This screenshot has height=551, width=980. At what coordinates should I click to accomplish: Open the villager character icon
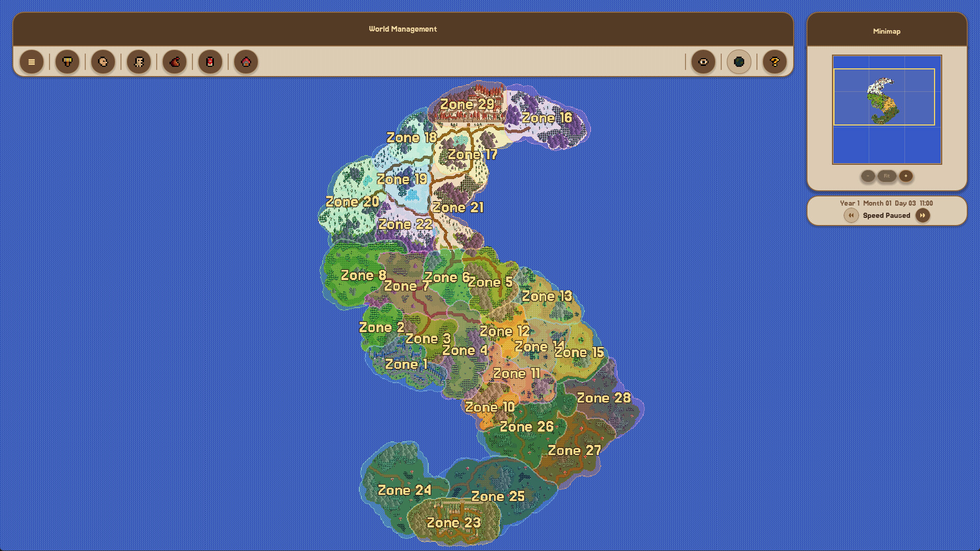139,62
